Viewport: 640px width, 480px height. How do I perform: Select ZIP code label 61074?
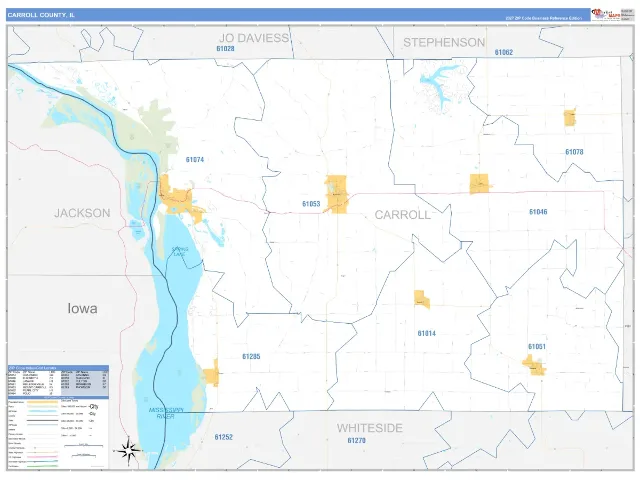195,160
